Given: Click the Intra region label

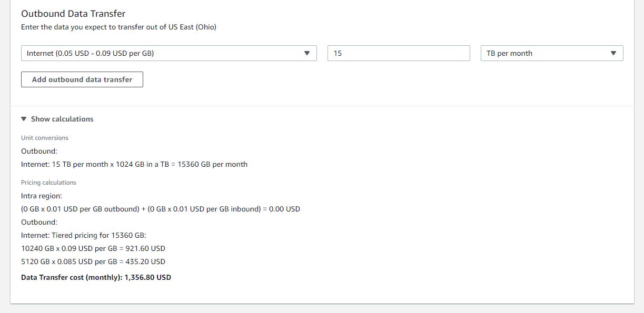Looking at the screenshot, I should tap(42, 196).
